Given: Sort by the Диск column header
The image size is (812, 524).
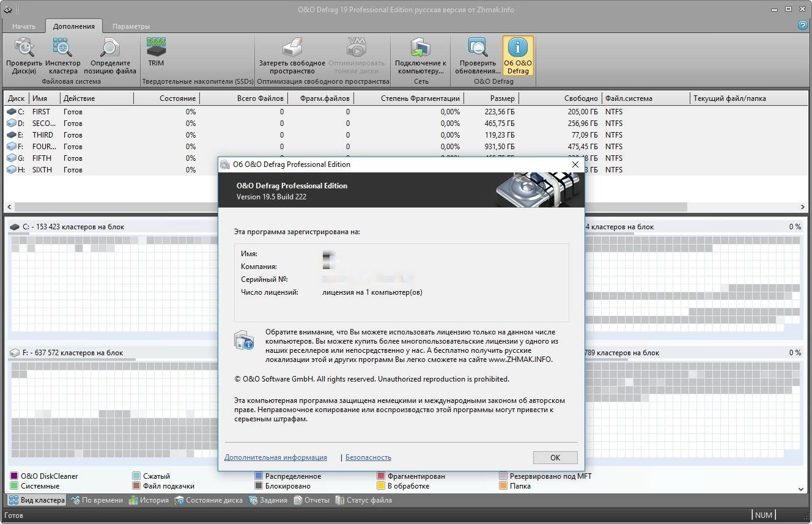Looking at the screenshot, I should (x=17, y=98).
